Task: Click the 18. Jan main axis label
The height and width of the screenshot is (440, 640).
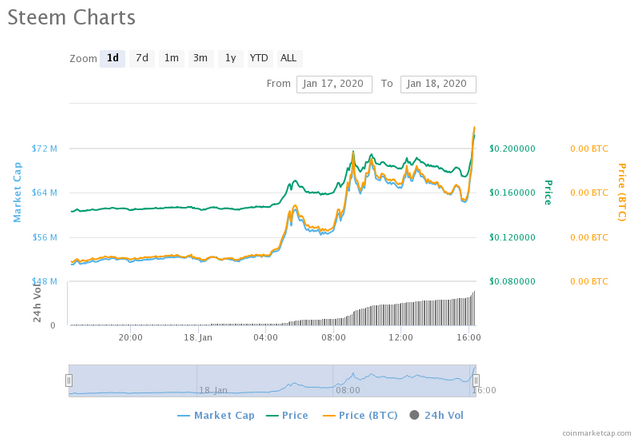Action: [x=198, y=338]
